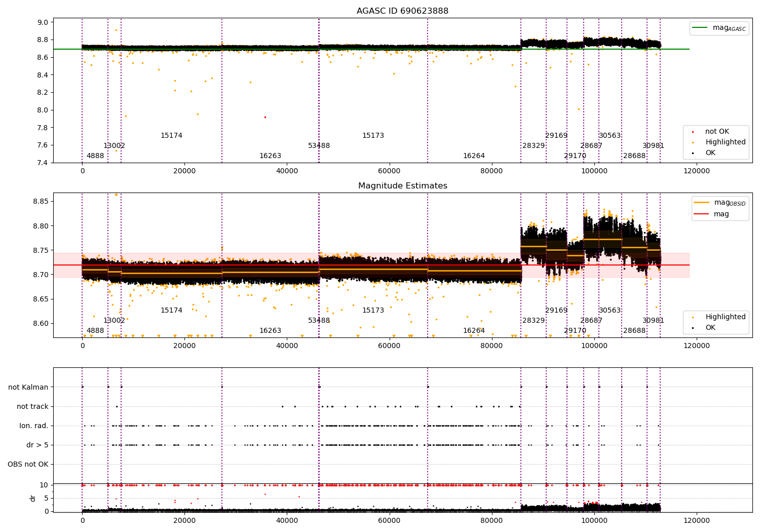The width and height of the screenshot is (760, 532).
Task: Click obsid label 53488 in the AGASC ID plot
Action: pos(319,146)
